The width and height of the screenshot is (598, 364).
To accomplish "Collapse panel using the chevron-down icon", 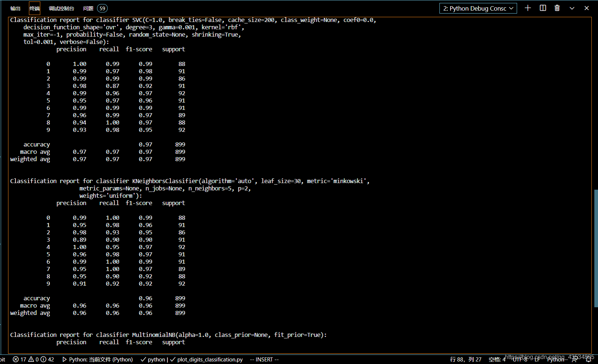I will pos(572,8).
